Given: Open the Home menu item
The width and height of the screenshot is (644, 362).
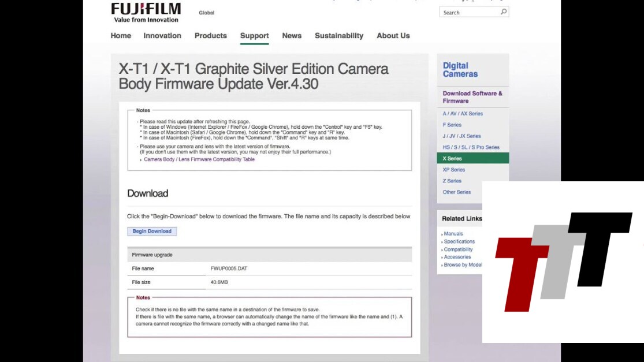Looking at the screenshot, I should [x=121, y=36].
